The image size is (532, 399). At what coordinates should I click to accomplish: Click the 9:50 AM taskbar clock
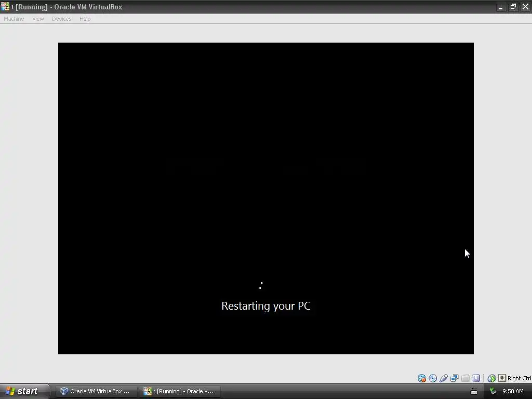click(513, 391)
